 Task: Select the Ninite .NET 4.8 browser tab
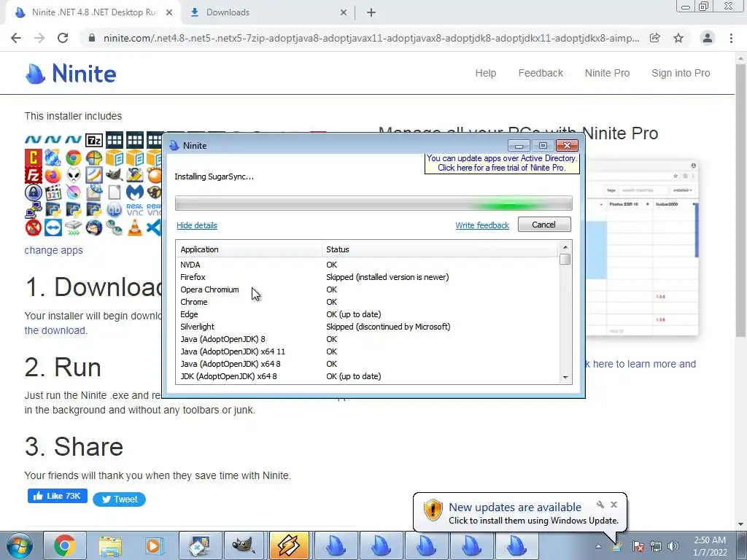click(x=93, y=12)
